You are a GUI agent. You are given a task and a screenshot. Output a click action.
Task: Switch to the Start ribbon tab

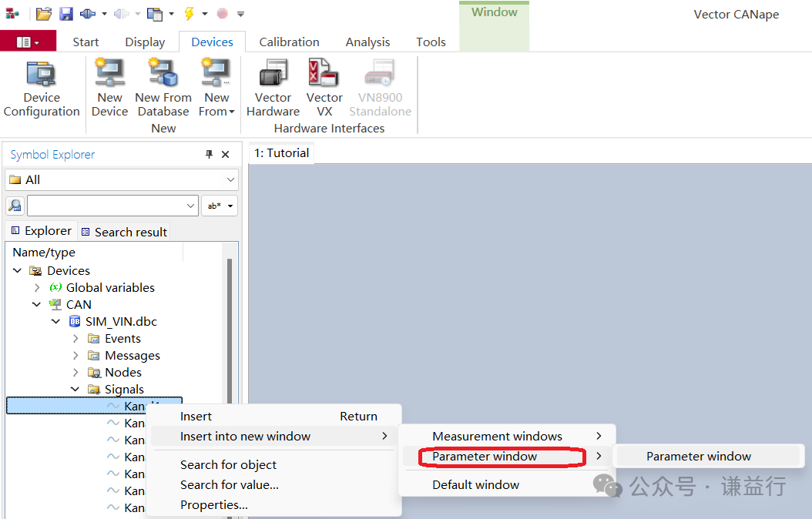[x=86, y=42]
